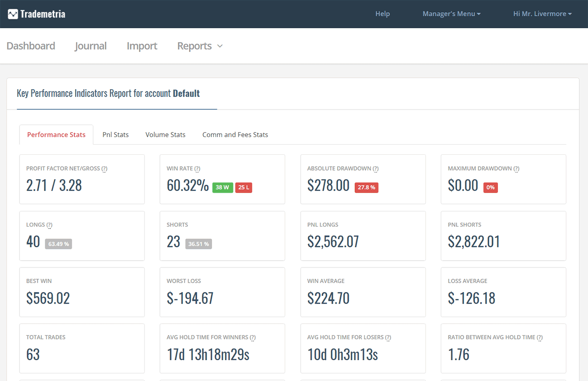Click the gray 63.49 % longs badge

(58, 244)
